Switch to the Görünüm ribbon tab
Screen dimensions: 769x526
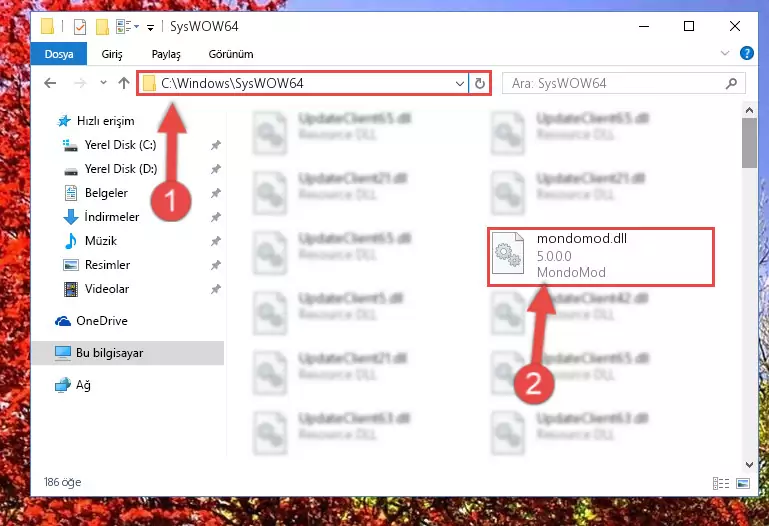pyautogui.click(x=231, y=54)
